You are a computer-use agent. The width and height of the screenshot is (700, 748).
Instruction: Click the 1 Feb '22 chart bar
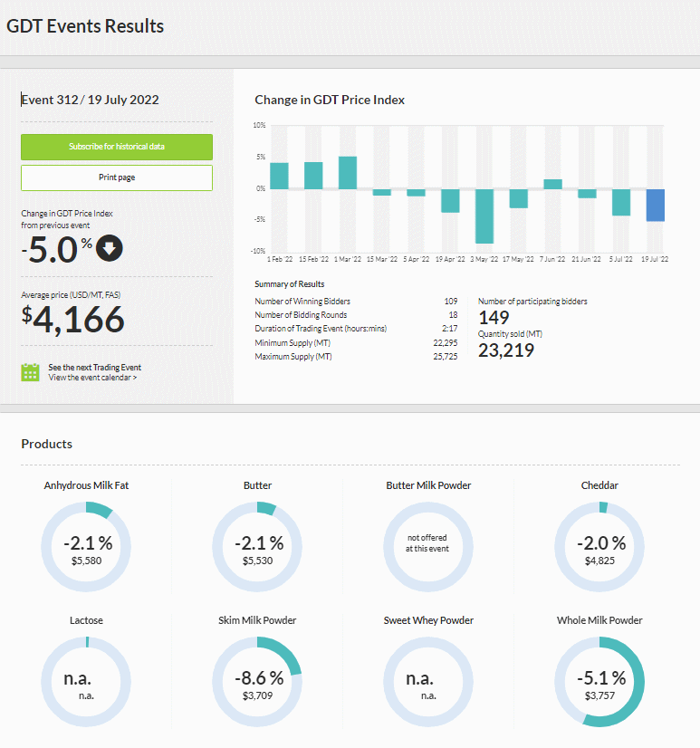click(279, 176)
